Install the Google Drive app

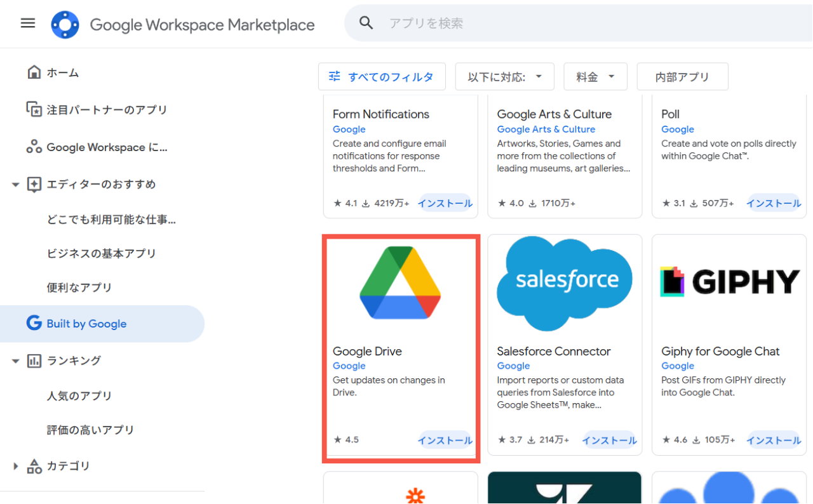tap(445, 440)
